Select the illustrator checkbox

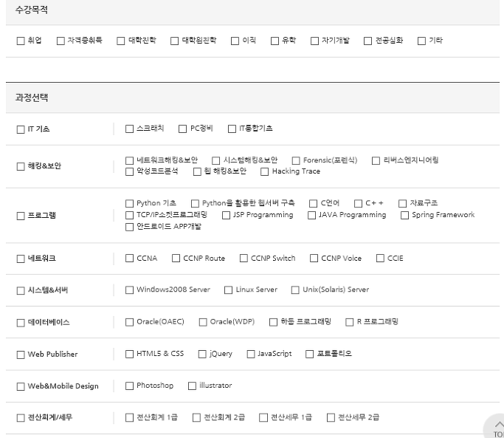[192, 386]
